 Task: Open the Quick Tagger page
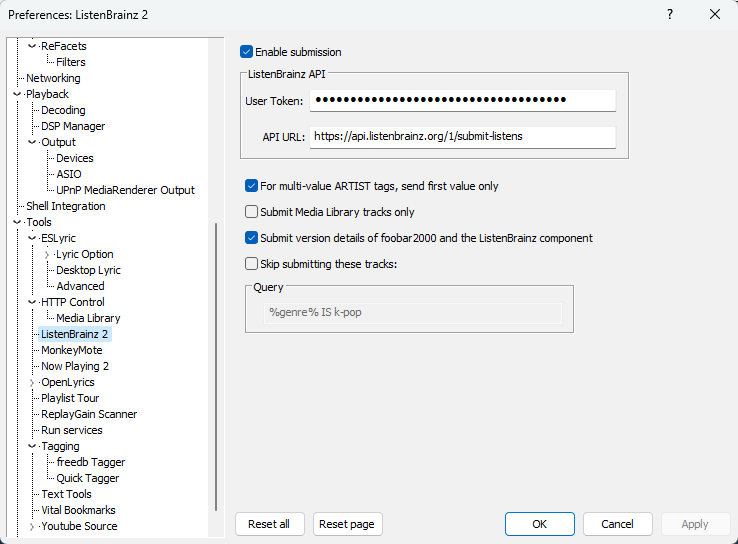coord(88,478)
